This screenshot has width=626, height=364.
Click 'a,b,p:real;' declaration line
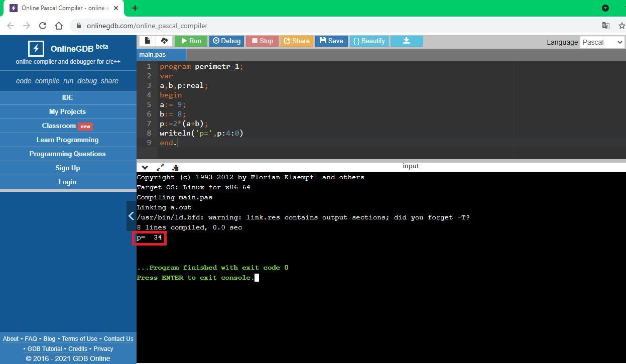184,85
